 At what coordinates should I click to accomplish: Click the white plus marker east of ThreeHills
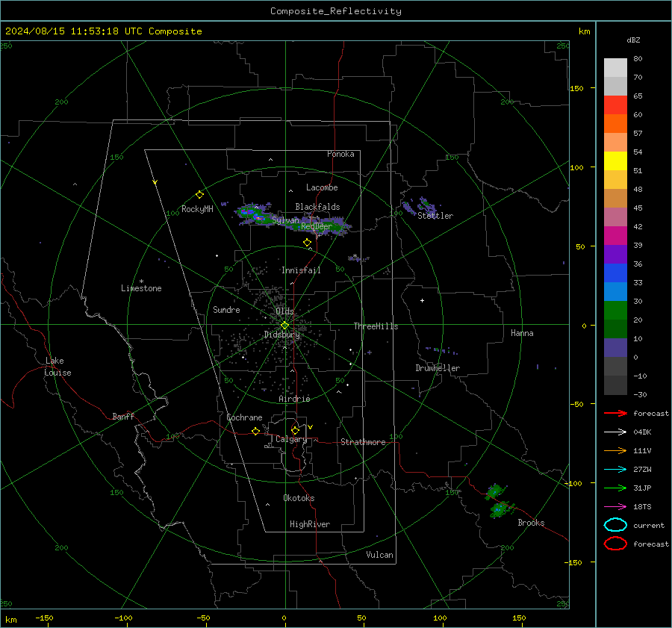coord(422,300)
